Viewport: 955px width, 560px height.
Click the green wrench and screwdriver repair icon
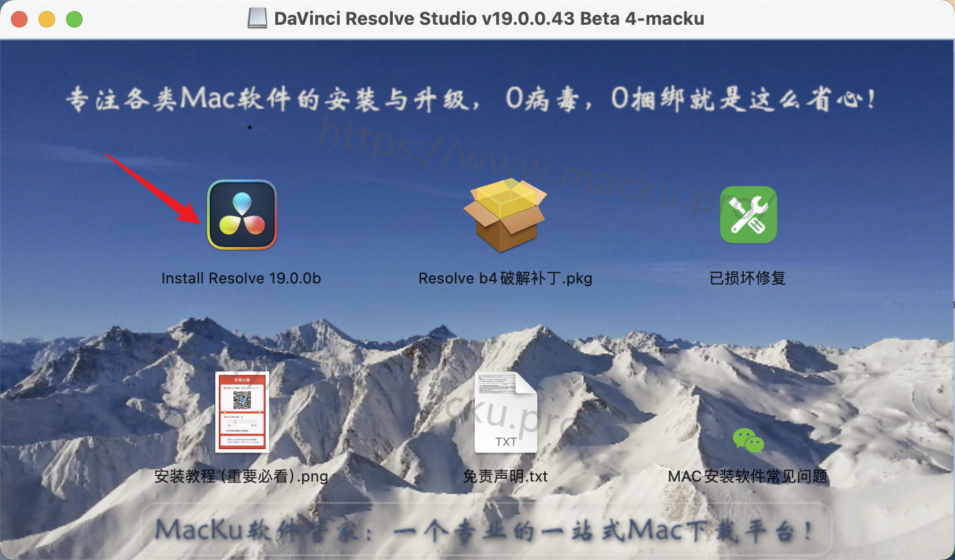[748, 215]
